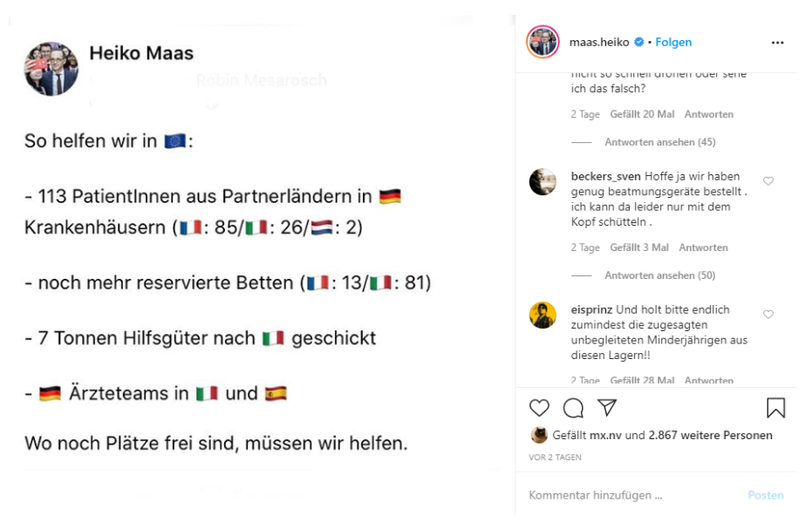Reply to beckers_sven's comment

click(703, 247)
